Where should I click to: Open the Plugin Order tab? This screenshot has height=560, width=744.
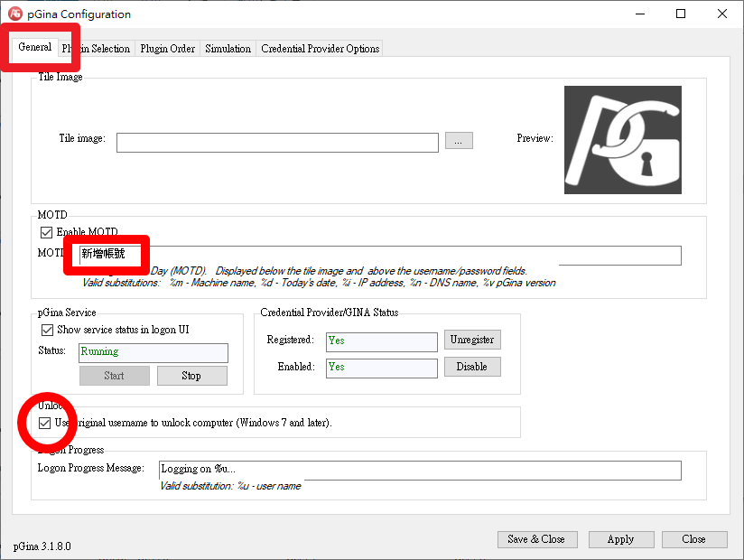pyautogui.click(x=168, y=49)
